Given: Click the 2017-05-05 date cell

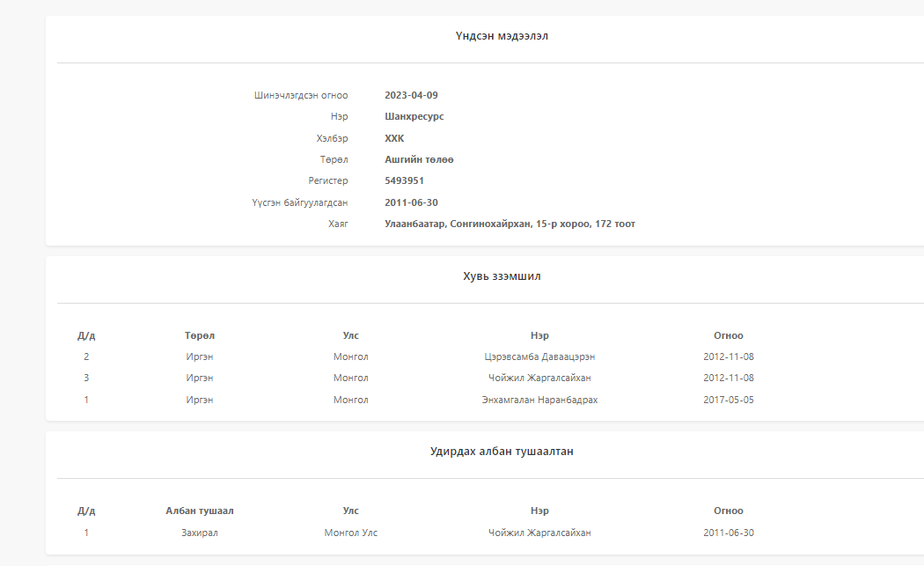Looking at the screenshot, I should (729, 400).
